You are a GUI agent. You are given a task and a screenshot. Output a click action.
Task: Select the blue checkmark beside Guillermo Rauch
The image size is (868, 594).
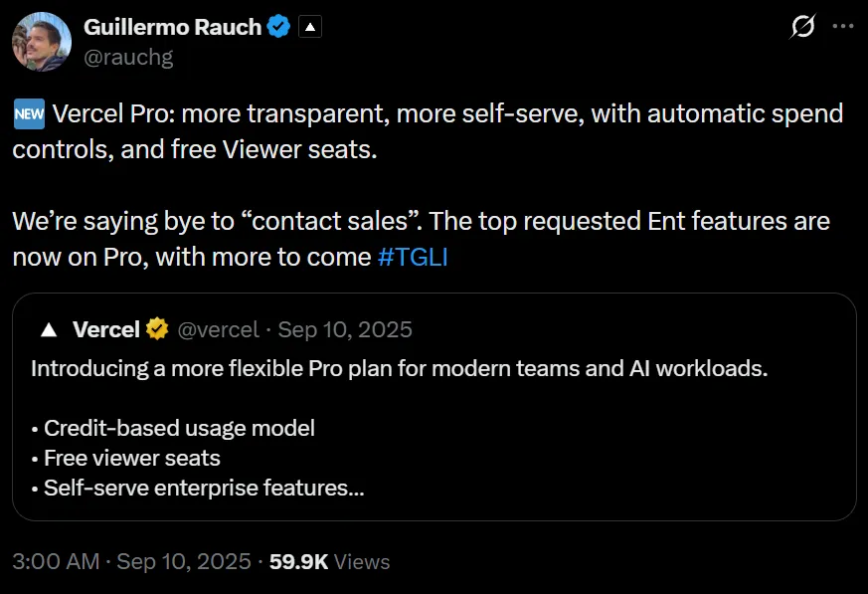point(277,26)
